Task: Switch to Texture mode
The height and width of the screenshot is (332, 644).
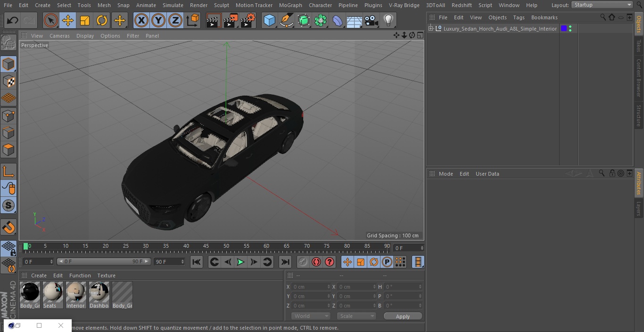Action: click(x=8, y=81)
